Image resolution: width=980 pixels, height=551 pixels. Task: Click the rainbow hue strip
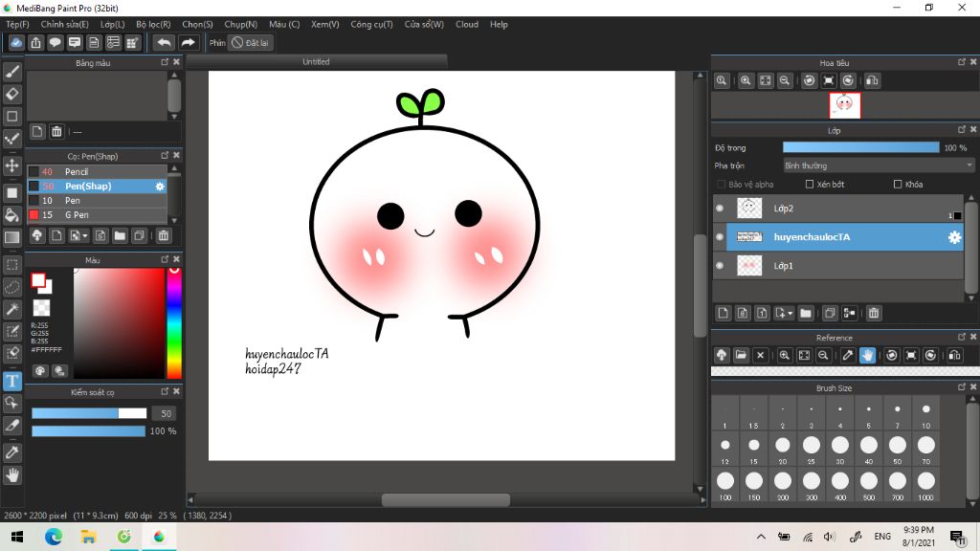174,323
